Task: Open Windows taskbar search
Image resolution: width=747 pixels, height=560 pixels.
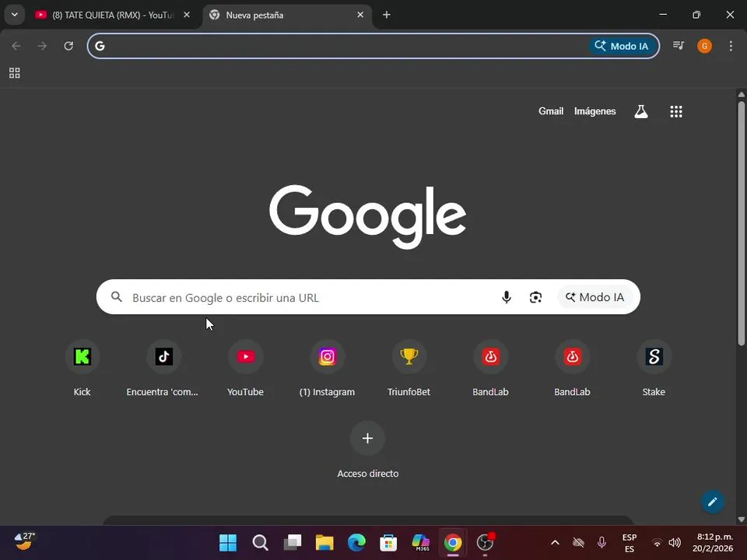Action: (260, 542)
